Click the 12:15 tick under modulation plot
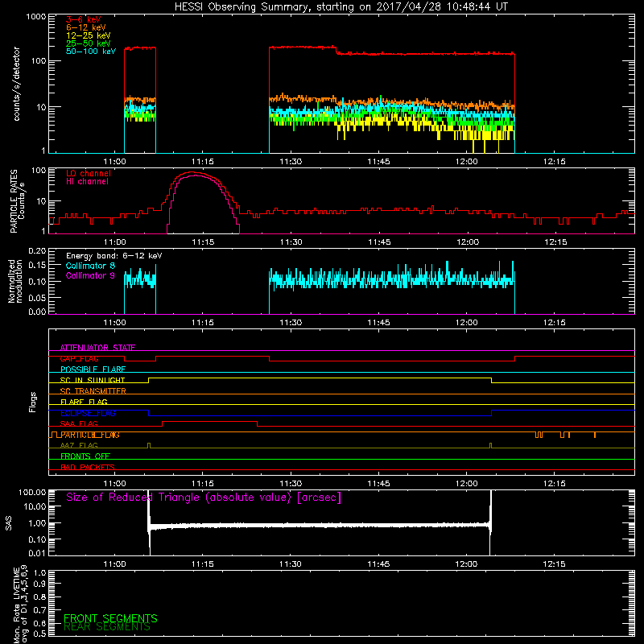 pos(555,323)
